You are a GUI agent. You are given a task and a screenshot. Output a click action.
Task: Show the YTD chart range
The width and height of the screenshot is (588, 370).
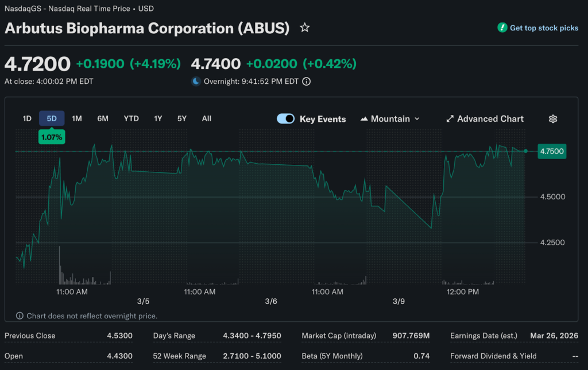click(131, 118)
